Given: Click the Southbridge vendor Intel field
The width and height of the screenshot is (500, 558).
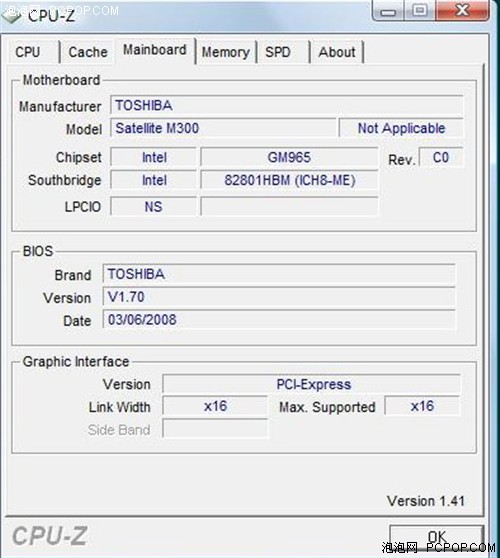Looking at the screenshot, I should tap(153, 180).
